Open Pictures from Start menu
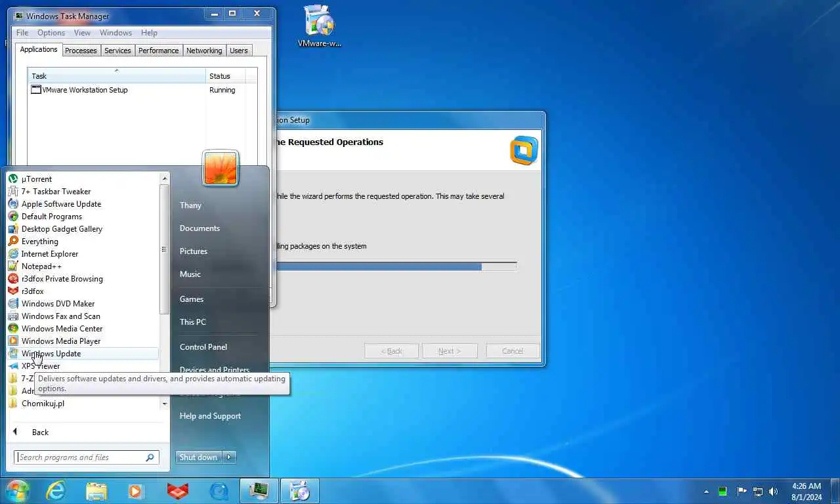Image resolution: width=840 pixels, height=504 pixels. [x=194, y=251]
